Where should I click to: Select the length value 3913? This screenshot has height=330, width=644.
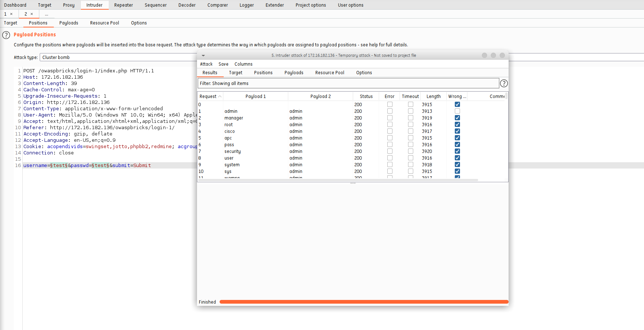(427, 111)
